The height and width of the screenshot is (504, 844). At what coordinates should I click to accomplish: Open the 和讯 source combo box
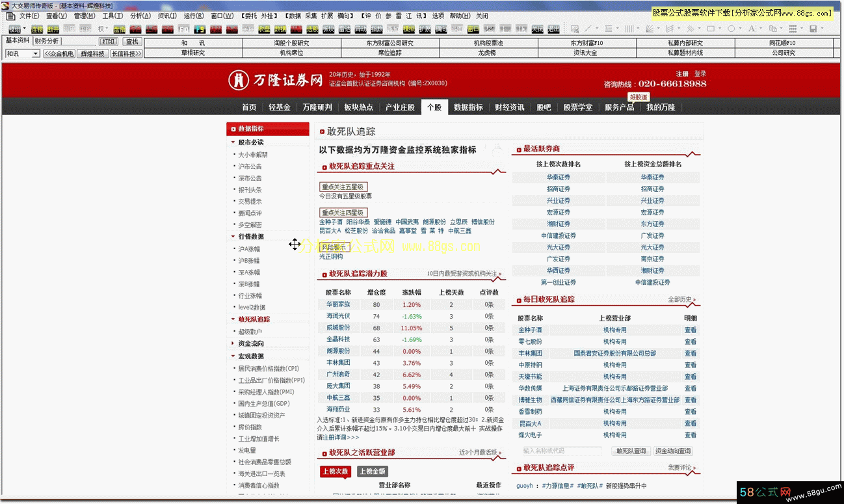23,54
